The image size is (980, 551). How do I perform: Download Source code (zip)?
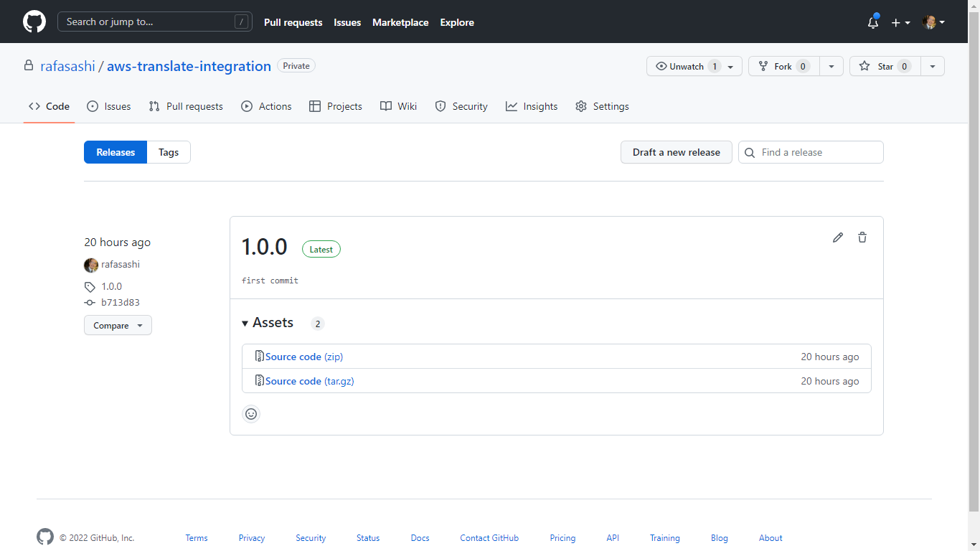click(304, 357)
